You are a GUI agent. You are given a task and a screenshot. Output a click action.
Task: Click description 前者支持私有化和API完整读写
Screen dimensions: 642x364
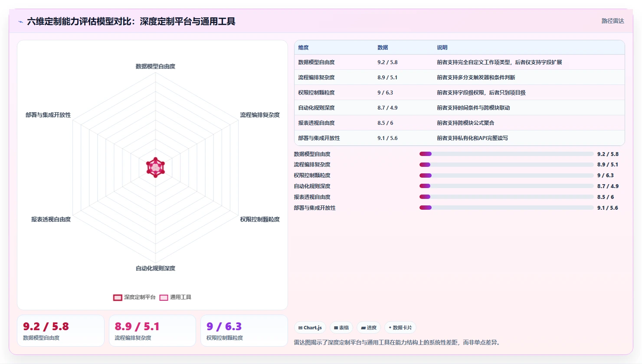tap(472, 138)
